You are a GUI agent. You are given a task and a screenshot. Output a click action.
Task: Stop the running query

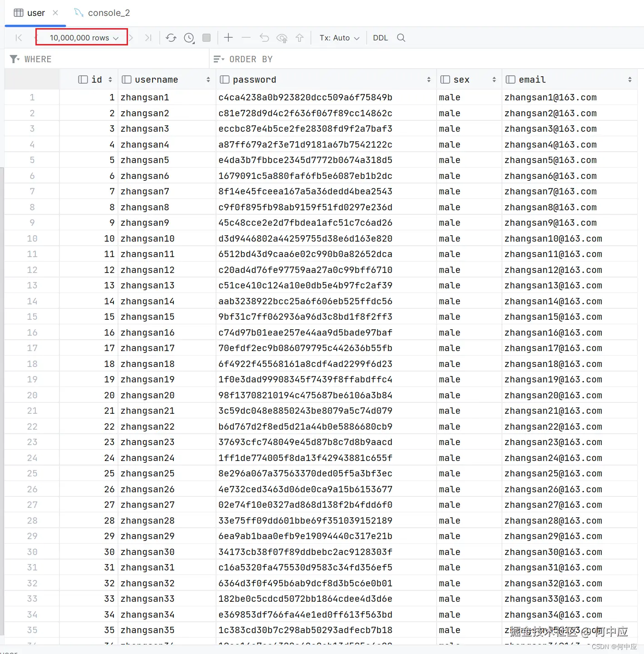(x=206, y=38)
